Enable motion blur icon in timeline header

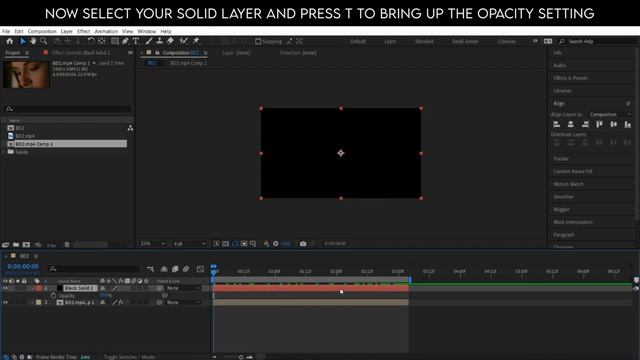click(186, 269)
